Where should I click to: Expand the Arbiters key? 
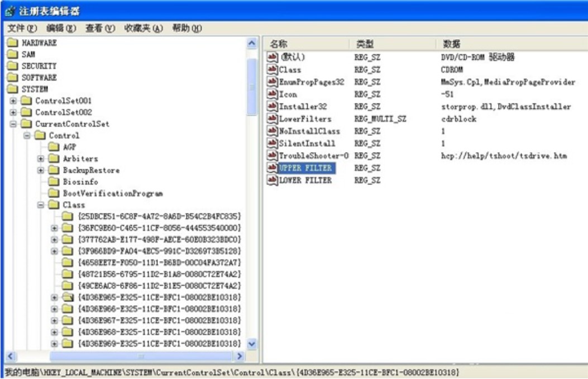pos(41,159)
